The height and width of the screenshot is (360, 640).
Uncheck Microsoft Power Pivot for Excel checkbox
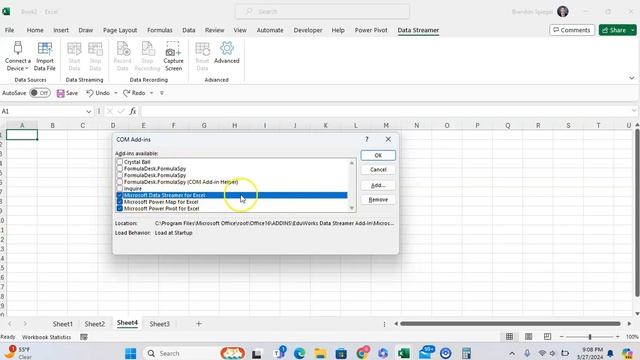pyautogui.click(x=120, y=208)
